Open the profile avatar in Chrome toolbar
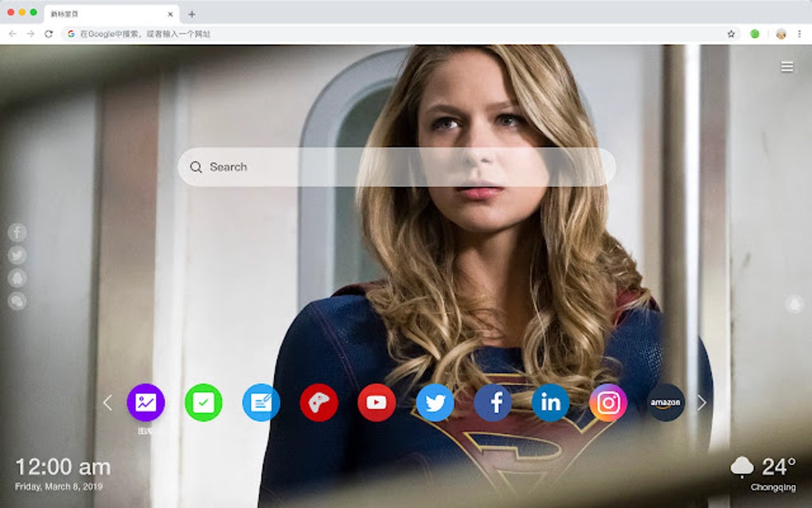This screenshot has width=812, height=508. click(782, 34)
